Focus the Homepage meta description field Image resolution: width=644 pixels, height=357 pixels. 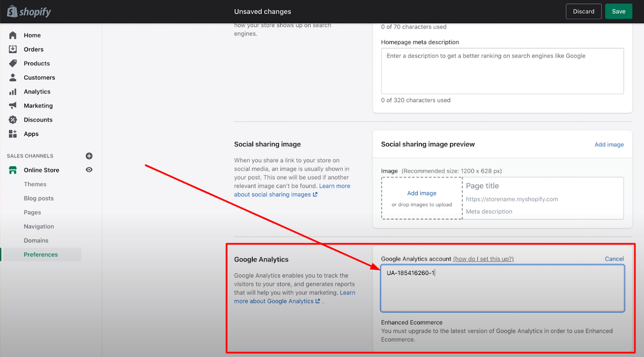(x=502, y=71)
